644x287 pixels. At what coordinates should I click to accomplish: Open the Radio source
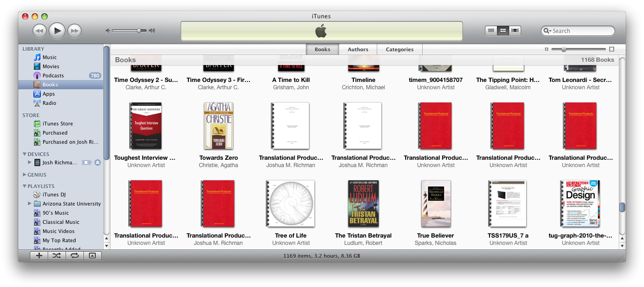[50, 103]
